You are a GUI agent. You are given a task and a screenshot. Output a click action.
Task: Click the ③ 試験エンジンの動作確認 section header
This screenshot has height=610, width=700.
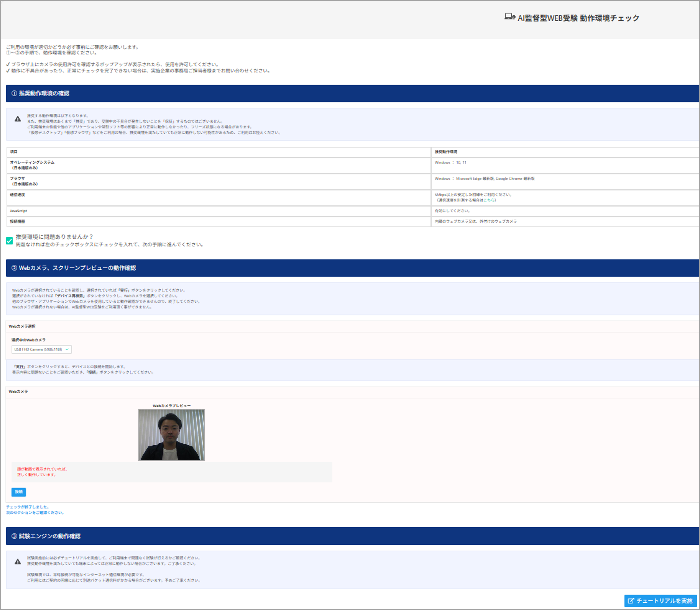(352, 536)
